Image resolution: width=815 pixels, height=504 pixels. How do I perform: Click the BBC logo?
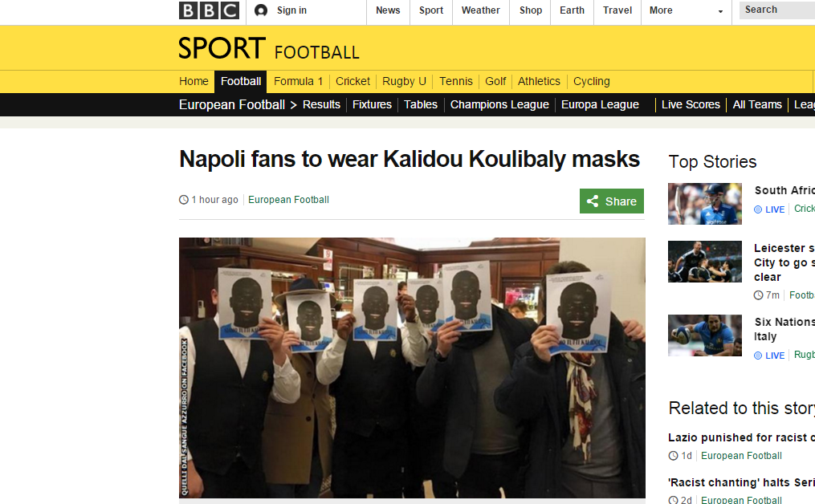pyautogui.click(x=209, y=10)
